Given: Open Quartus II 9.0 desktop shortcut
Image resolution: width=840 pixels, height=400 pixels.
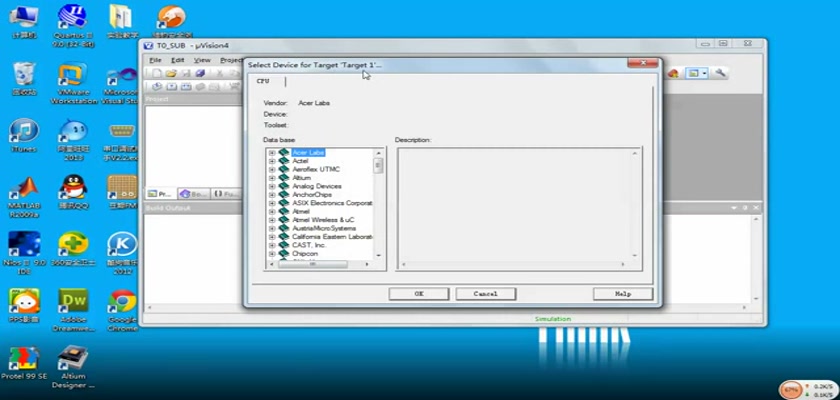Looking at the screenshot, I should click(73, 25).
